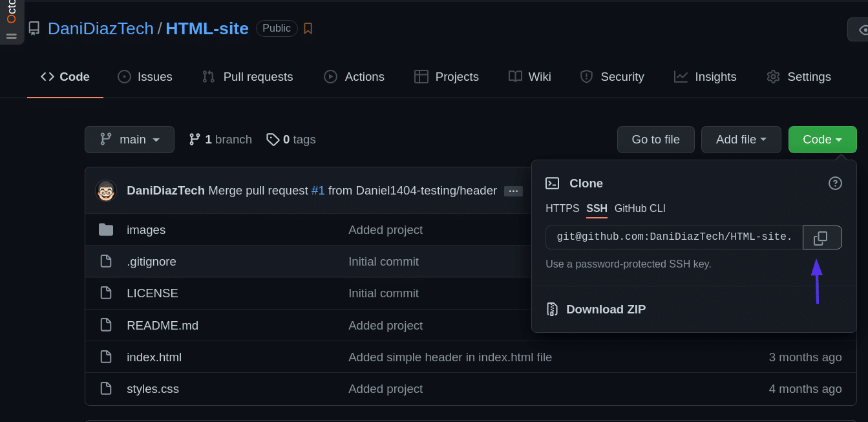Image resolution: width=868 pixels, height=422 pixels.
Task: Open the green Code dropdown
Action: pos(822,139)
